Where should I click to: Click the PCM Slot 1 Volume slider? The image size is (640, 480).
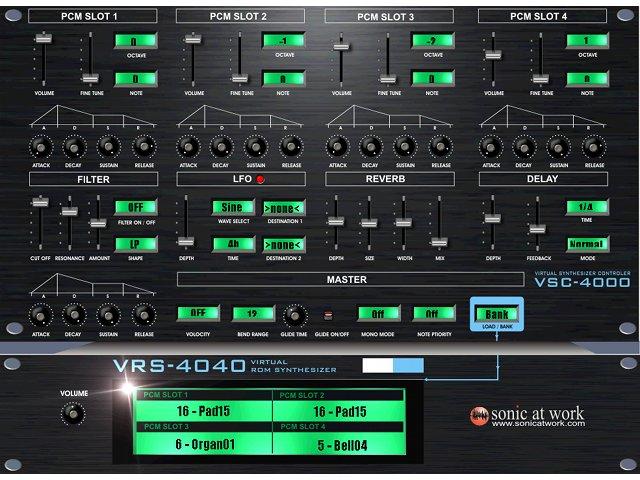point(44,39)
